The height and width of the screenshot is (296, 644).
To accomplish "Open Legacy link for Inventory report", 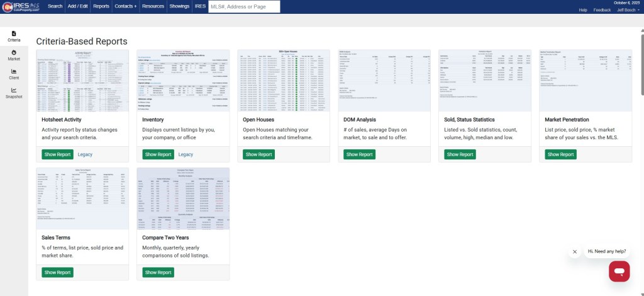I will [186, 154].
